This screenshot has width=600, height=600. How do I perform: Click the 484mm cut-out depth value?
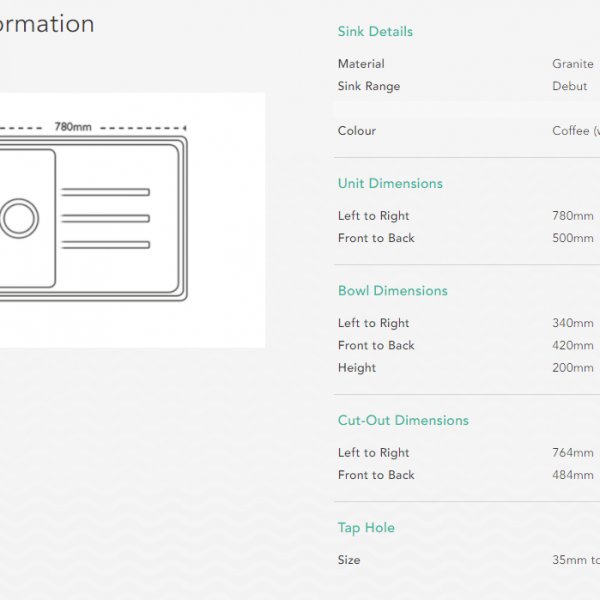(573, 475)
